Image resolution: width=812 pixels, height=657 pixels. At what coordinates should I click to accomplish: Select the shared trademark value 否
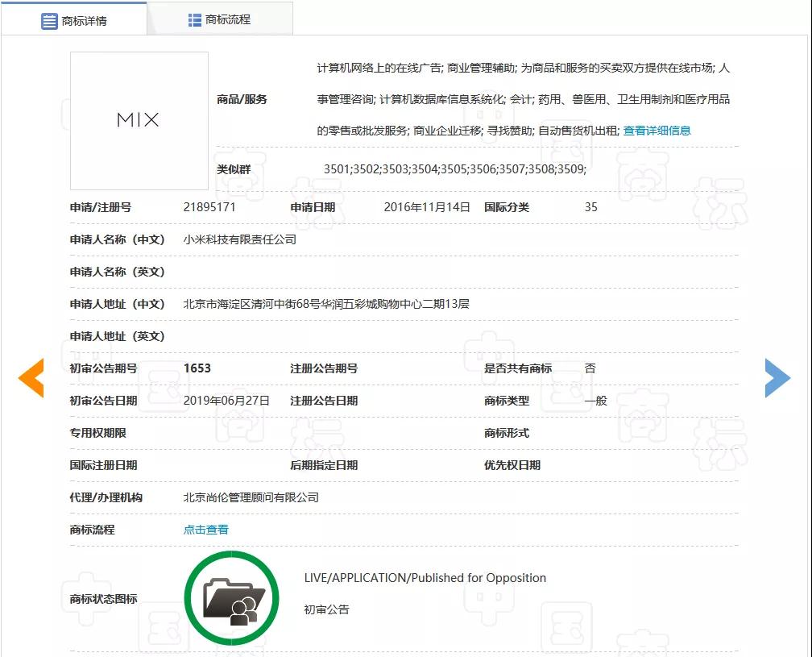[590, 368]
